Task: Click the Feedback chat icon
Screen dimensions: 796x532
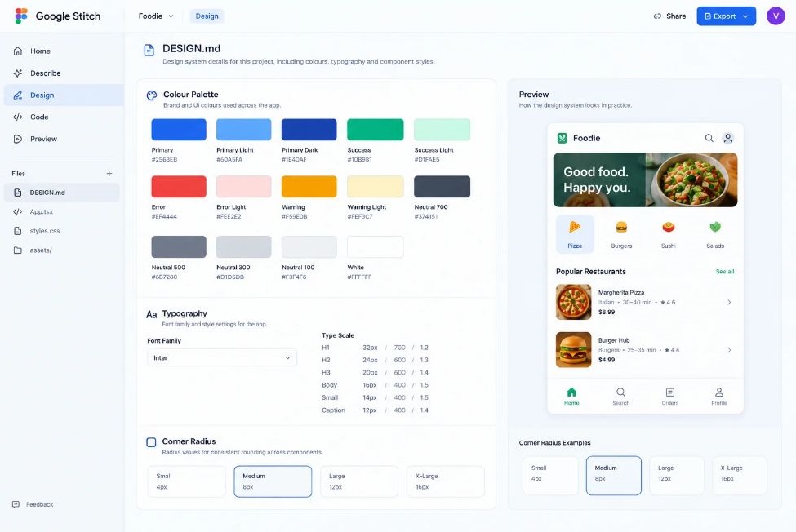Action: click(x=16, y=504)
